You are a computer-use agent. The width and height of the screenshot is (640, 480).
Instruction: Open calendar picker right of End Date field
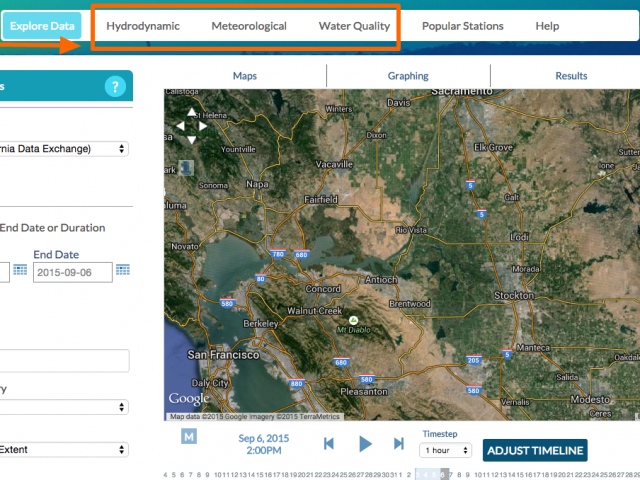tap(123, 270)
